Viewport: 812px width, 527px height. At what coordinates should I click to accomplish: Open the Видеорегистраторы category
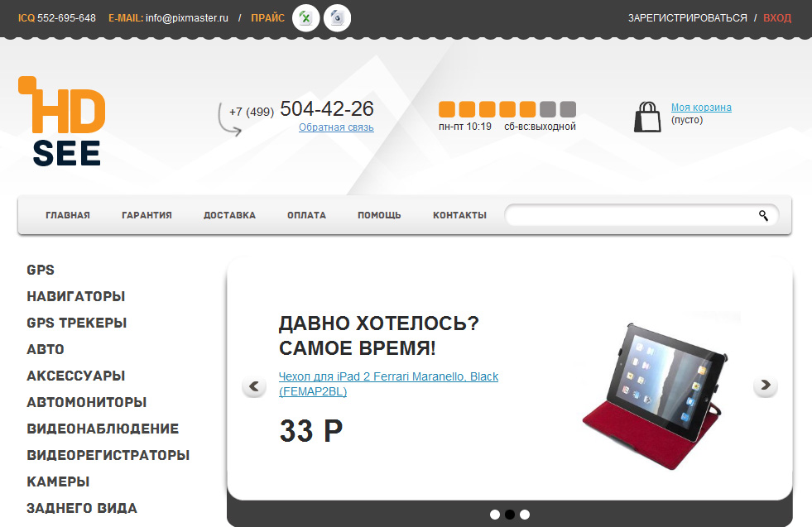[x=108, y=455]
